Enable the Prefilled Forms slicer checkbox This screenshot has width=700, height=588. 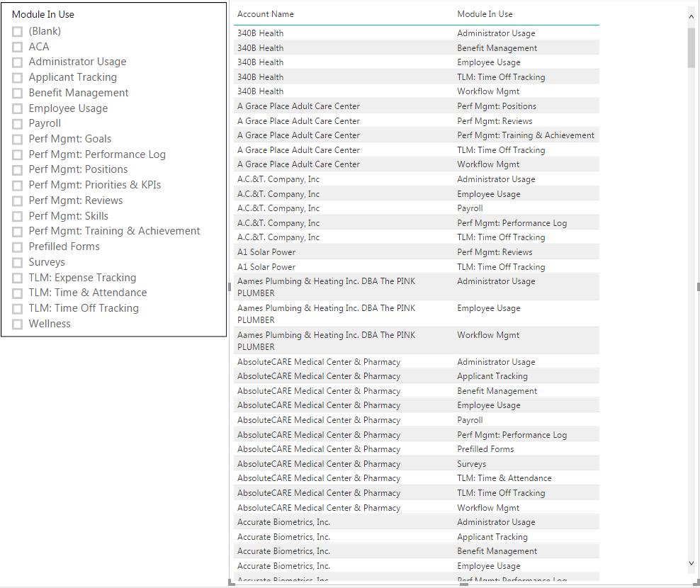pyautogui.click(x=18, y=247)
